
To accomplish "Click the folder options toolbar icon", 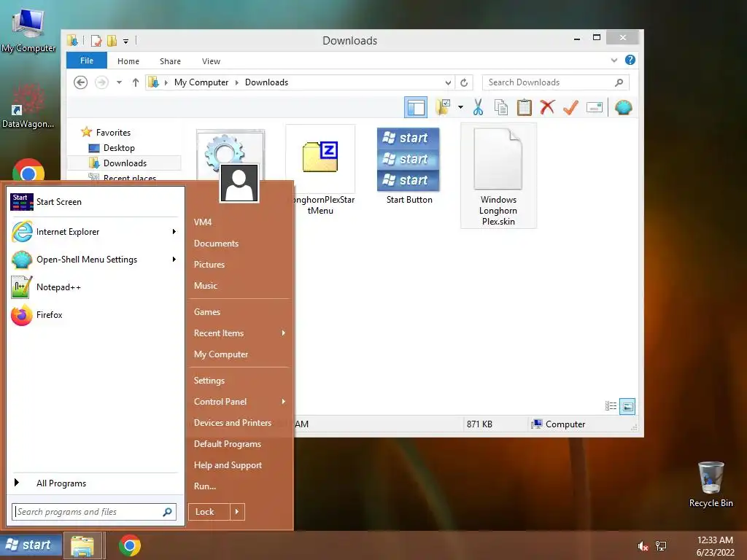I will click(x=443, y=107).
